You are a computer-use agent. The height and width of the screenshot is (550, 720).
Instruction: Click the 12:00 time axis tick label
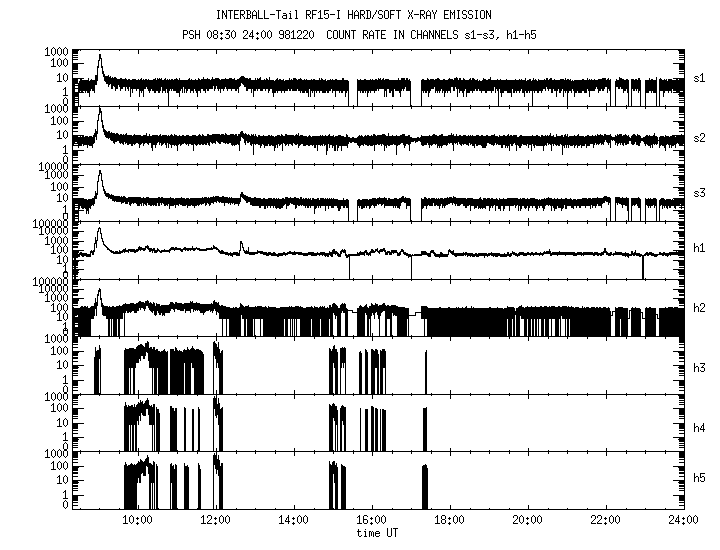coord(215,520)
